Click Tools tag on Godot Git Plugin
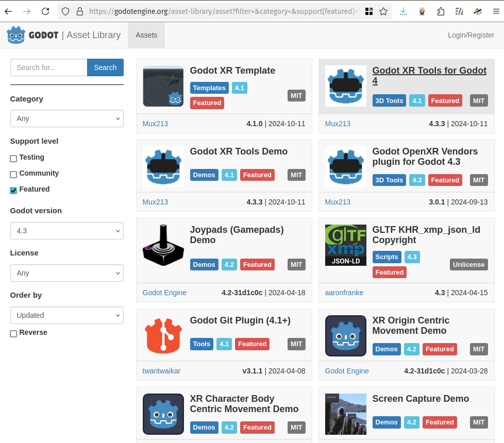Screen dimensions: 504x443 [201, 344]
